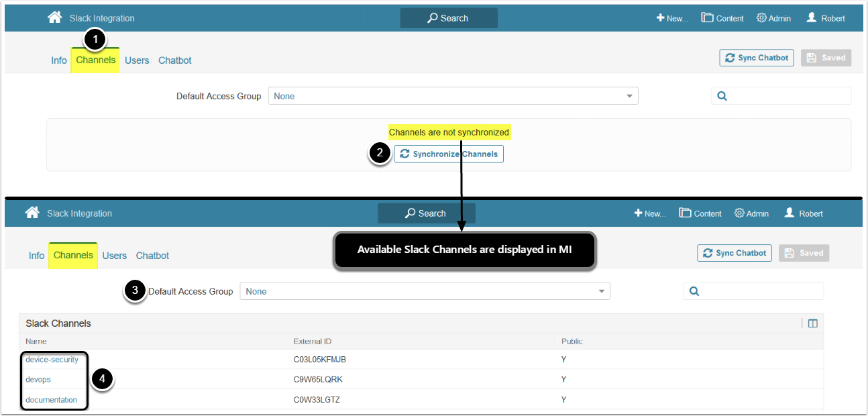
Task: Switch to Users tab in lower panel
Action: click(115, 256)
